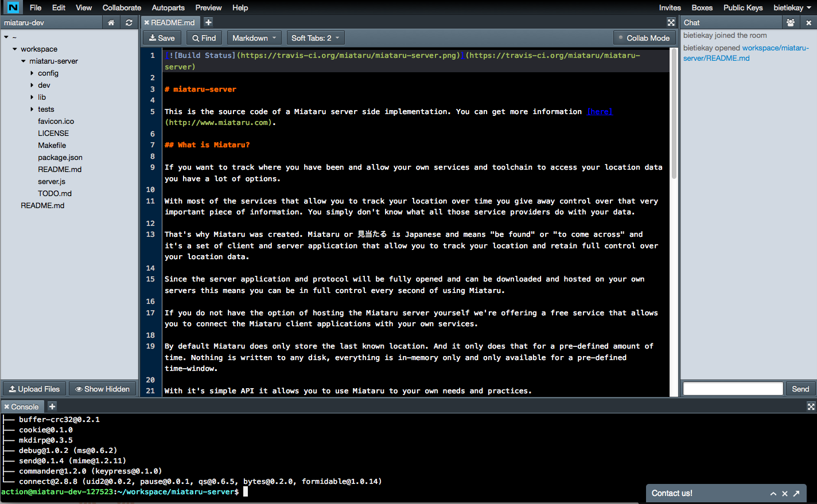Open bietiekay account dropdown
Screen dimensions: 817x504
(x=792, y=7)
